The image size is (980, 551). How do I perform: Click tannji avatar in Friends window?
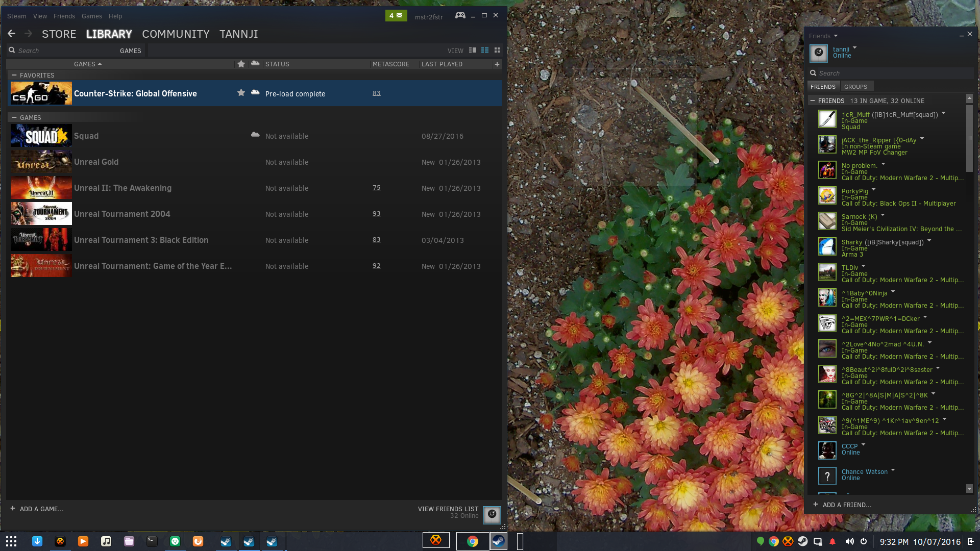tap(819, 53)
